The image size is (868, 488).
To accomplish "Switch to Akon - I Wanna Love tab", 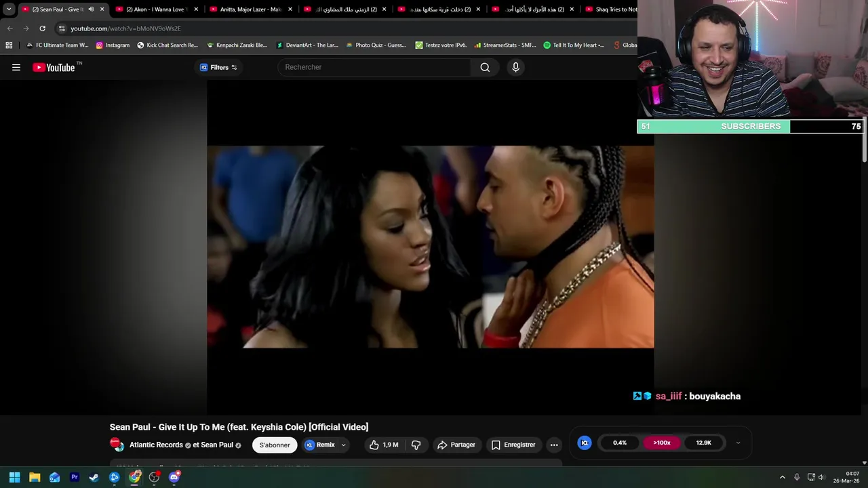I will pos(156,9).
